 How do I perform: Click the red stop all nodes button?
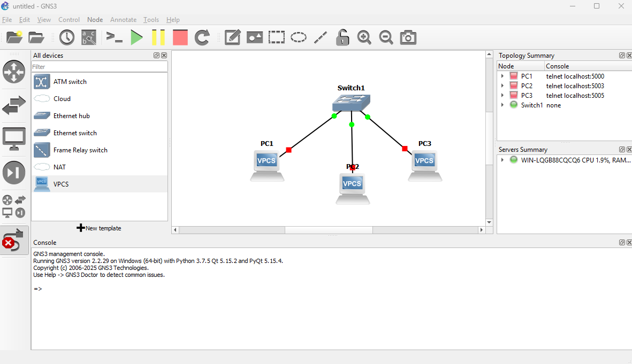[x=180, y=37]
